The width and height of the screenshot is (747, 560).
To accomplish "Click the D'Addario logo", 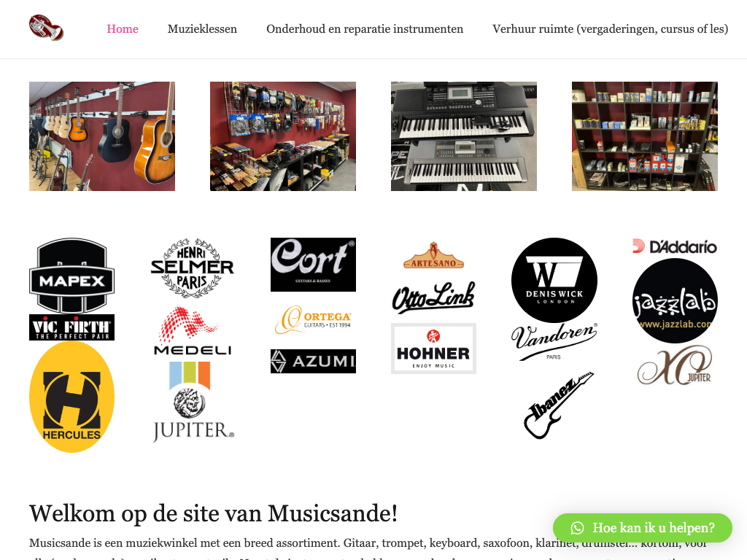I will [675, 246].
